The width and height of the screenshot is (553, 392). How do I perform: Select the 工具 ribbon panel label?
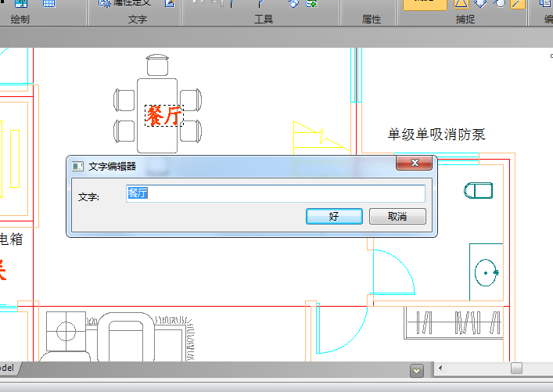click(264, 20)
